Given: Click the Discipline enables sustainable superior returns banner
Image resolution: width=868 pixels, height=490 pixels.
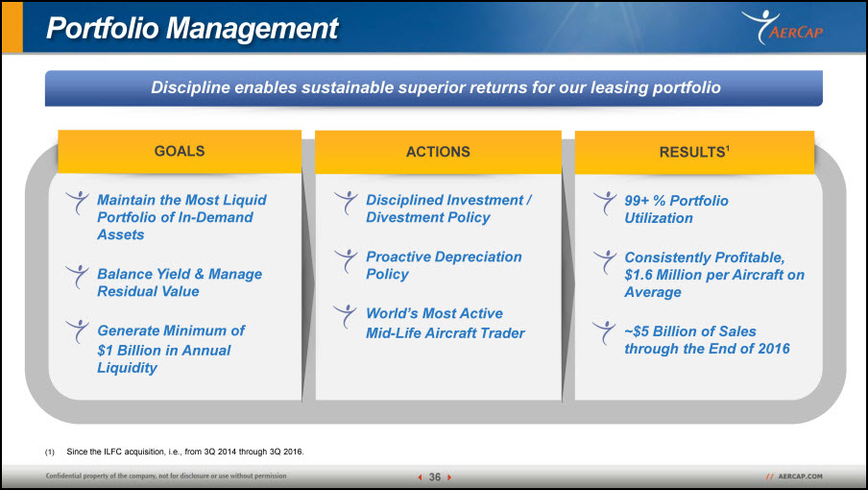Looking at the screenshot, I should point(433,88).
